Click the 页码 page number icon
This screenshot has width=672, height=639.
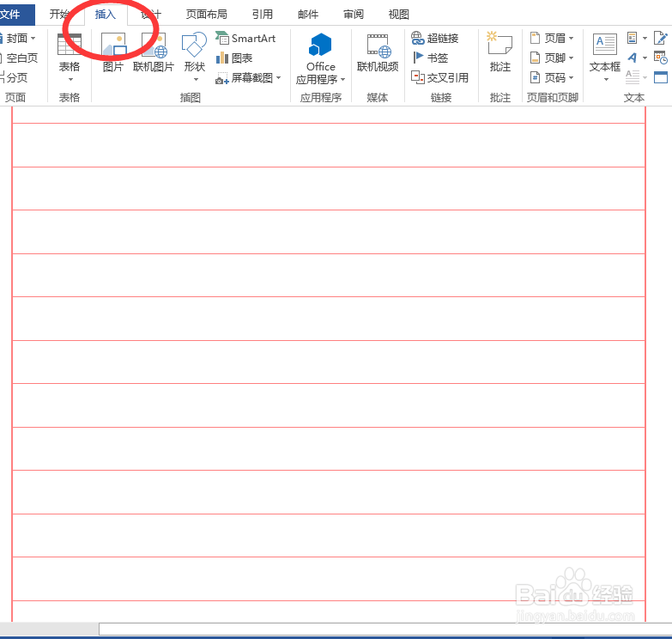coord(535,77)
